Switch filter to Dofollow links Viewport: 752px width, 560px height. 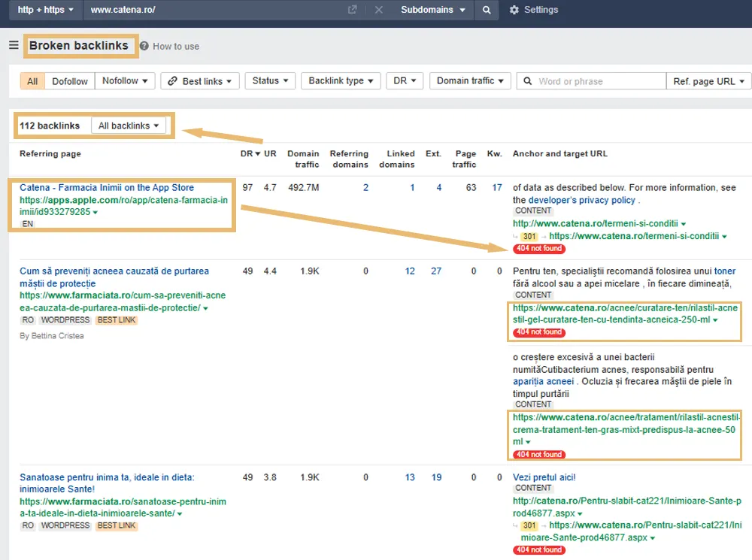pos(70,81)
